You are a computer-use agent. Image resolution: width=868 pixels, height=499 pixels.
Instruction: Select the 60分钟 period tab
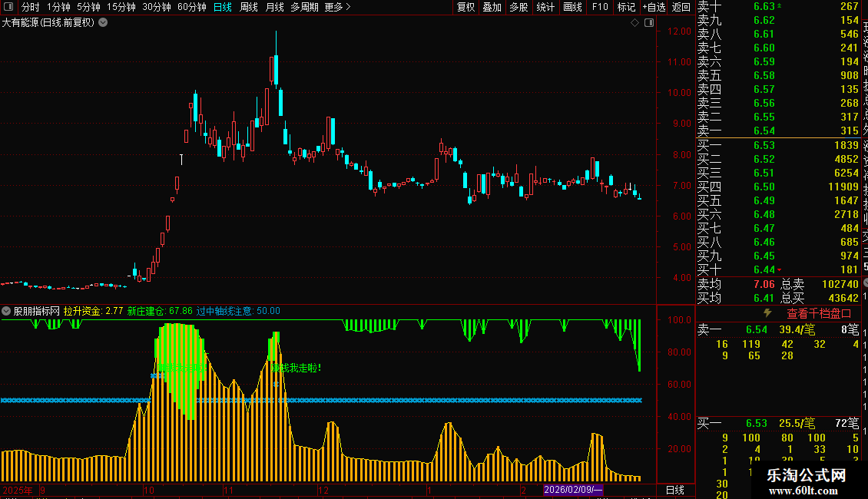192,7
